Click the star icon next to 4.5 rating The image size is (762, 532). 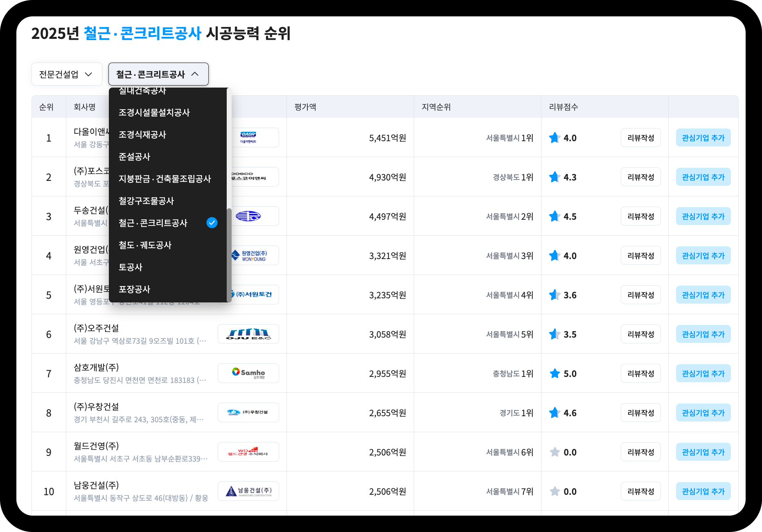coord(555,216)
